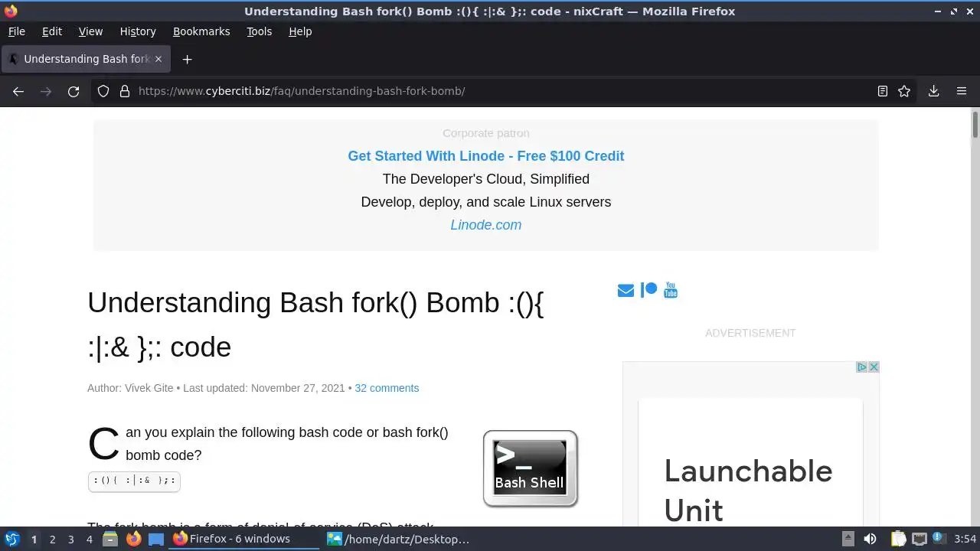980x551 pixels.
Task: Open the Edit menu
Action: [52, 31]
